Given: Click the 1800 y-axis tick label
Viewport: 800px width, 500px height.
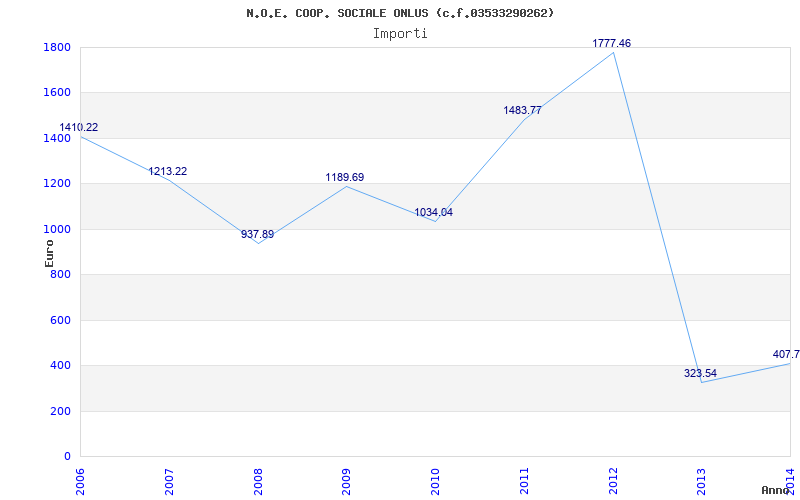Looking at the screenshot, I should click(x=58, y=47).
